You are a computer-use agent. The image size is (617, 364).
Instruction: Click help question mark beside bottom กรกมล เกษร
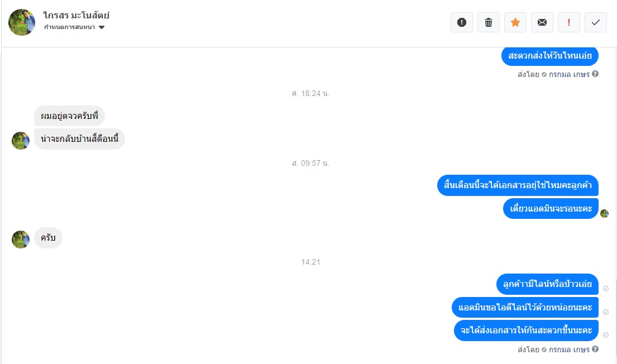(x=595, y=349)
